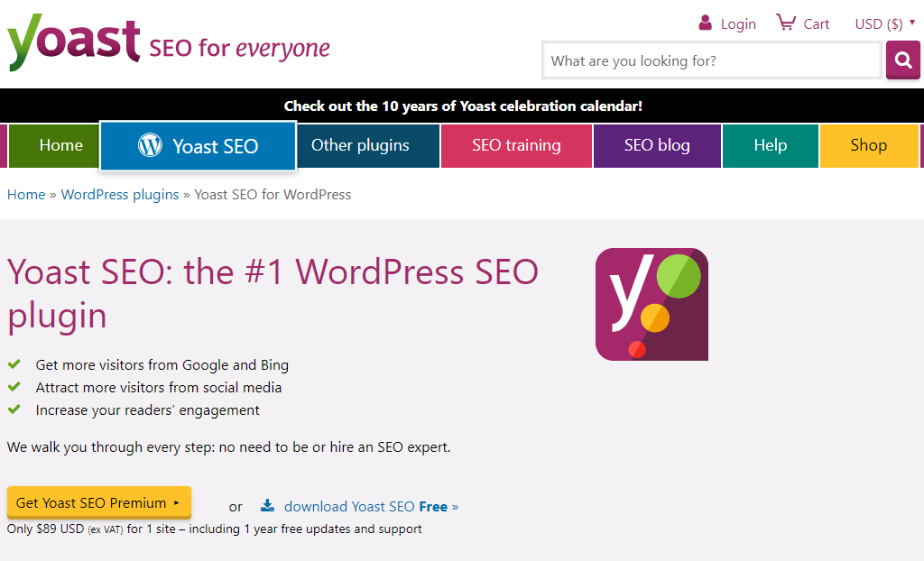This screenshot has width=924, height=561.
Task: Click the Yoast SEO plugin logo image
Action: click(x=651, y=304)
